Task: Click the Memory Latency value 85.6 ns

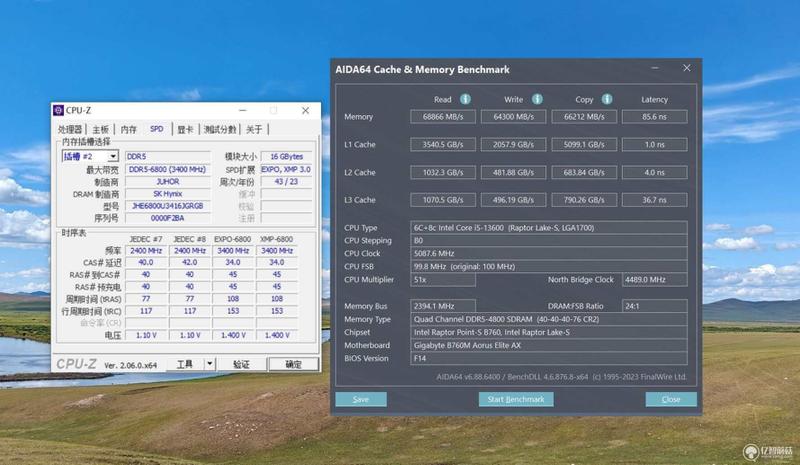Action: click(654, 116)
